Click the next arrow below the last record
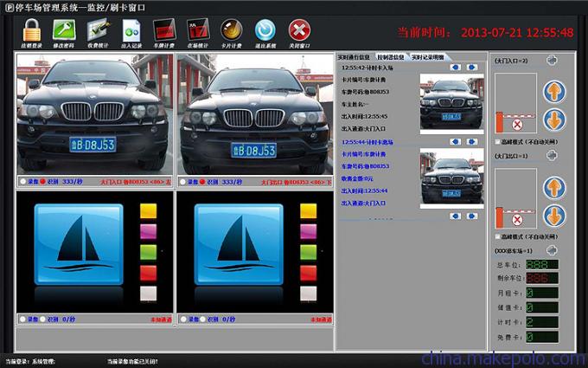 [472, 216]
